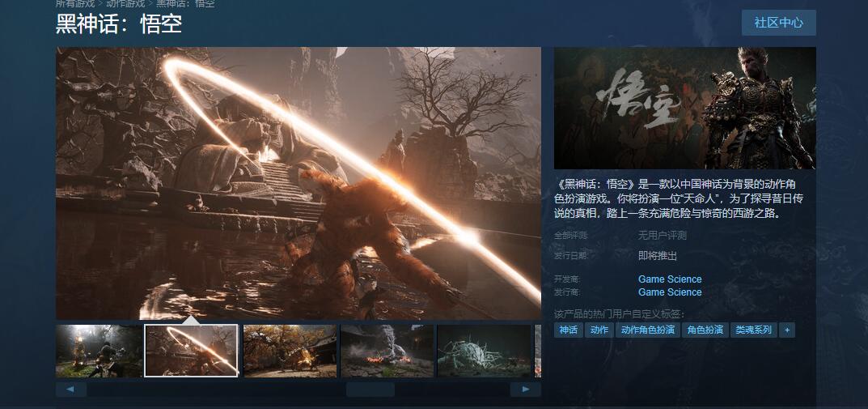Click the 类魂系列 tag
This screenshot has height=409, width=868.
(x=752, y=330)
